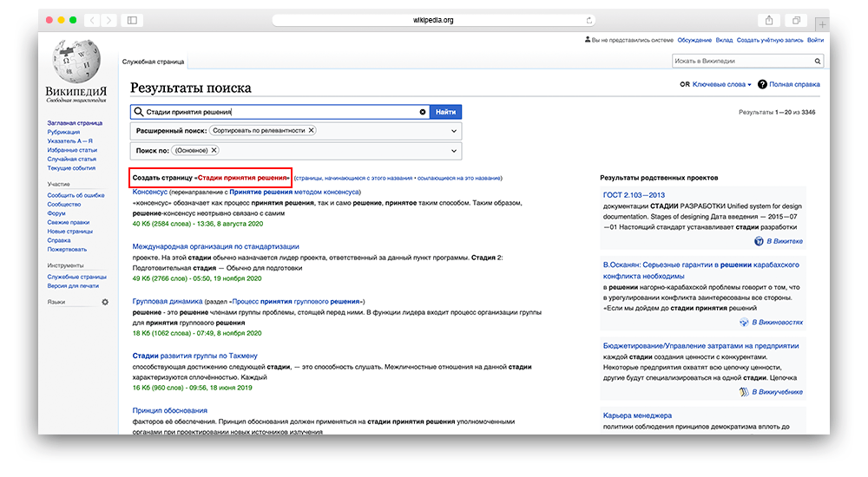Image resolution: width=868 pixels, height=477 pixels.
Task: Expand the 'Поиск по' namespace chevron
Action: (x=453, y=151)
